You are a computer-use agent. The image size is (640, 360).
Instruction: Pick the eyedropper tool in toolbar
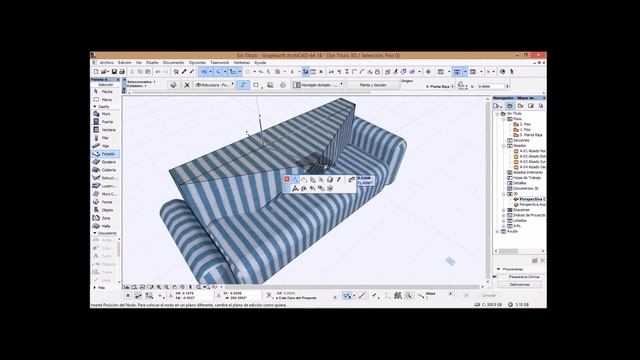point(184,72)
